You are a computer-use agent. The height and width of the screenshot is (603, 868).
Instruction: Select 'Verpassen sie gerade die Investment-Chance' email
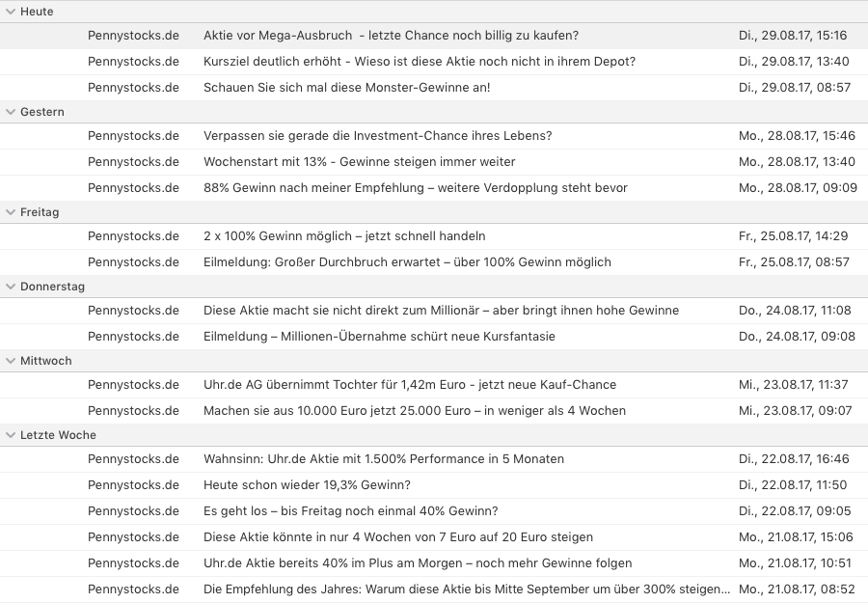tap(377, 136)
